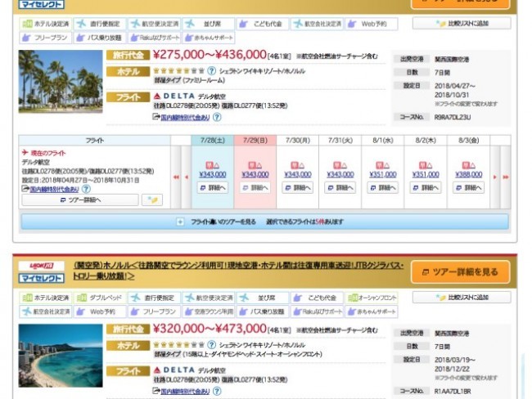532x399 pixels.
Task: Click first tour's 直行便指定 tag
Action: [100, 24]
